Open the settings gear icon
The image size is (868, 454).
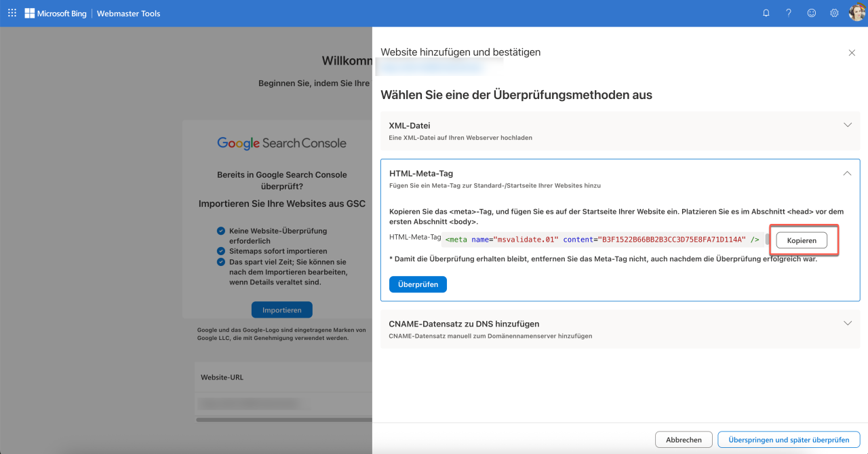point(835,13)
